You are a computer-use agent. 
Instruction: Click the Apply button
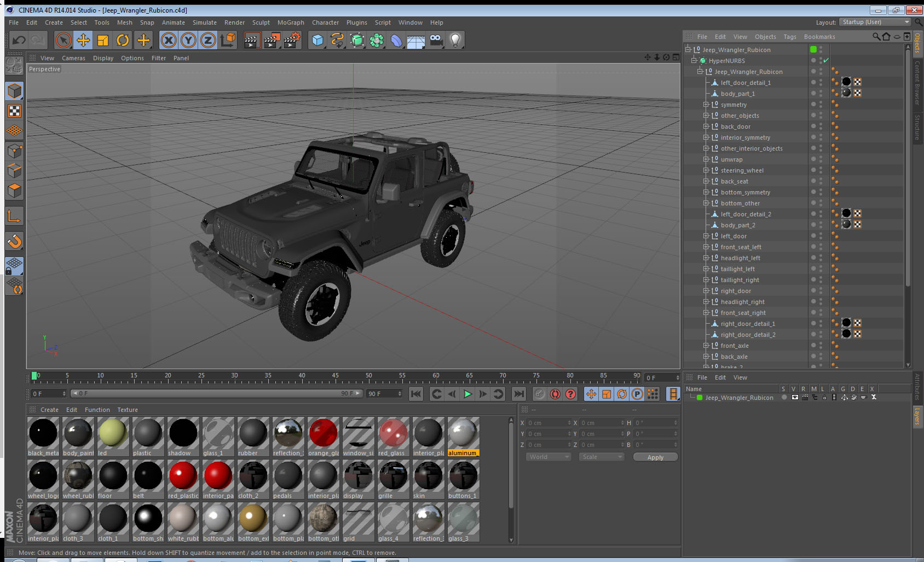pos(655,457)
